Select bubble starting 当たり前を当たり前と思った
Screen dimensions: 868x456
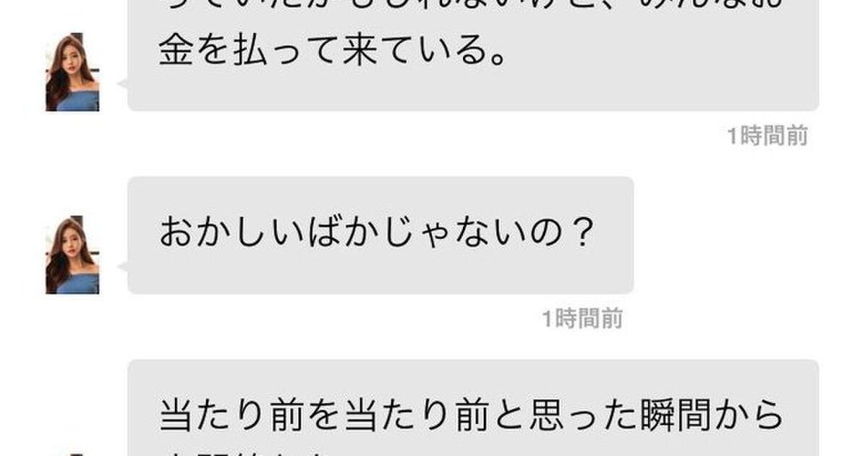(473, 408)
